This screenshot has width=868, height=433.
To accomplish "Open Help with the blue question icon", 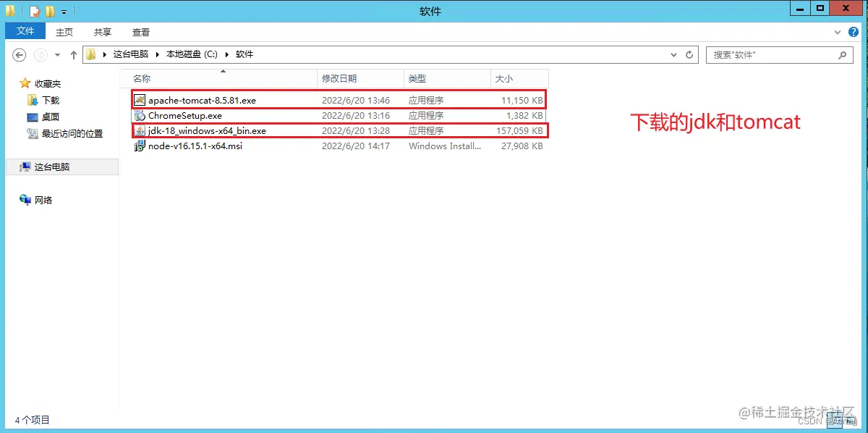I will (853, 32).
